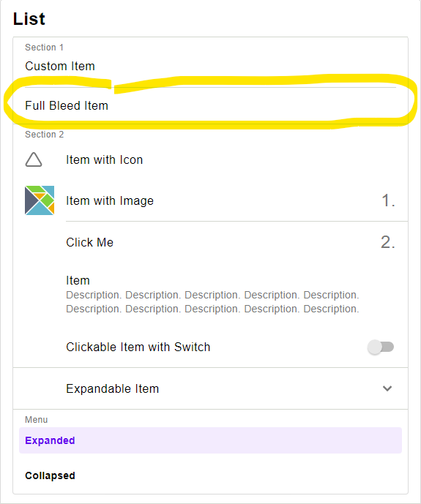Click the number 2. beside Click Me

pos(388,242)
